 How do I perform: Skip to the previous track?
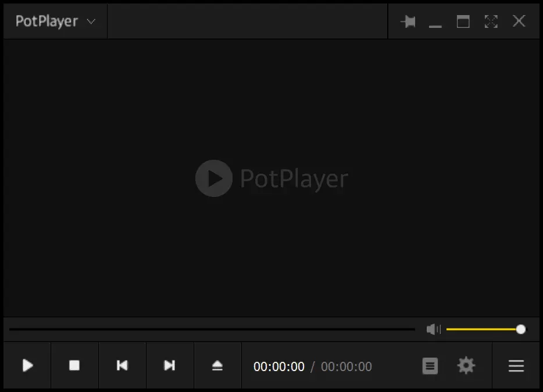point(122,365)
